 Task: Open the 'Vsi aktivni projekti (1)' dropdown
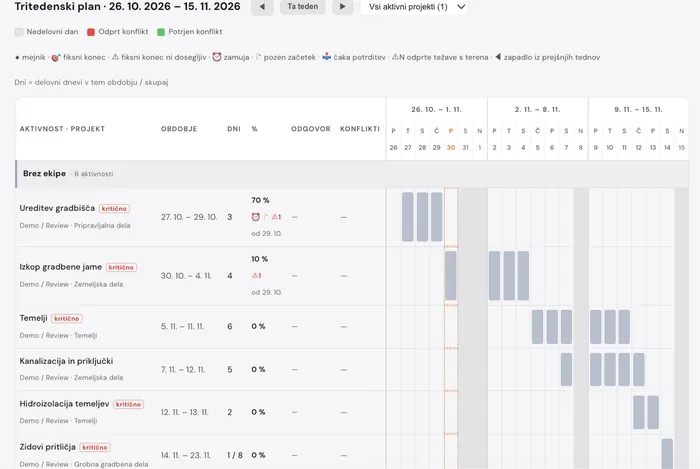(x=414, y=7)
